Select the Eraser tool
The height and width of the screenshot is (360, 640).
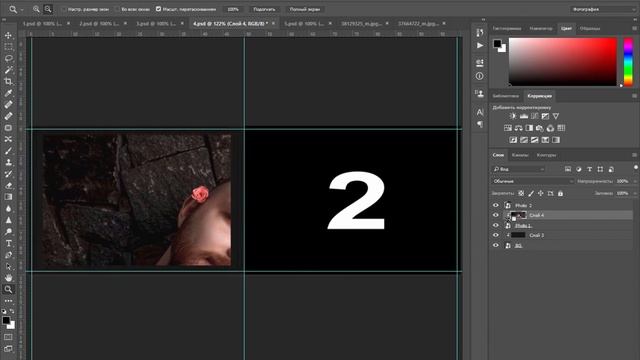8,185
